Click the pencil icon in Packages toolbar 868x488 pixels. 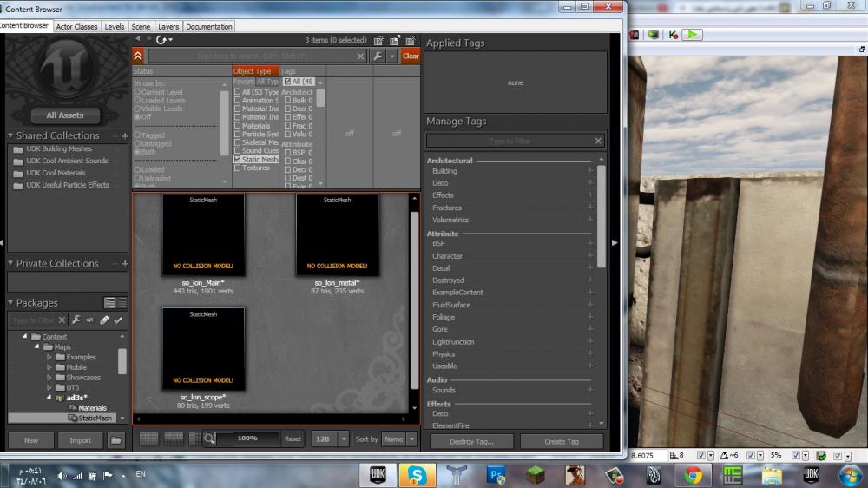pos(104,320)
